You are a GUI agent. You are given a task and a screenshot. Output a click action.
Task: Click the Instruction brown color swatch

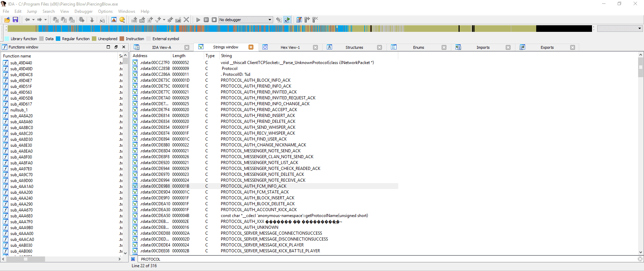click(x=122, y=39)
